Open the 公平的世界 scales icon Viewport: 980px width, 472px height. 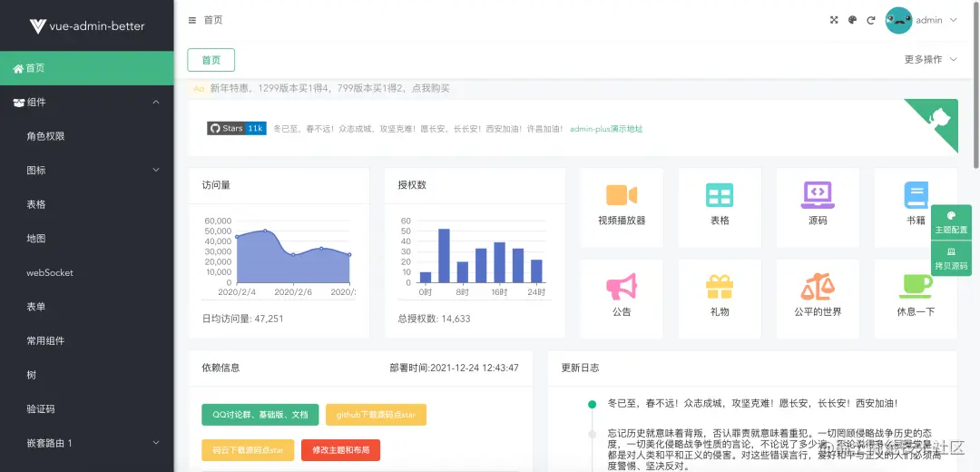(818, 286)
